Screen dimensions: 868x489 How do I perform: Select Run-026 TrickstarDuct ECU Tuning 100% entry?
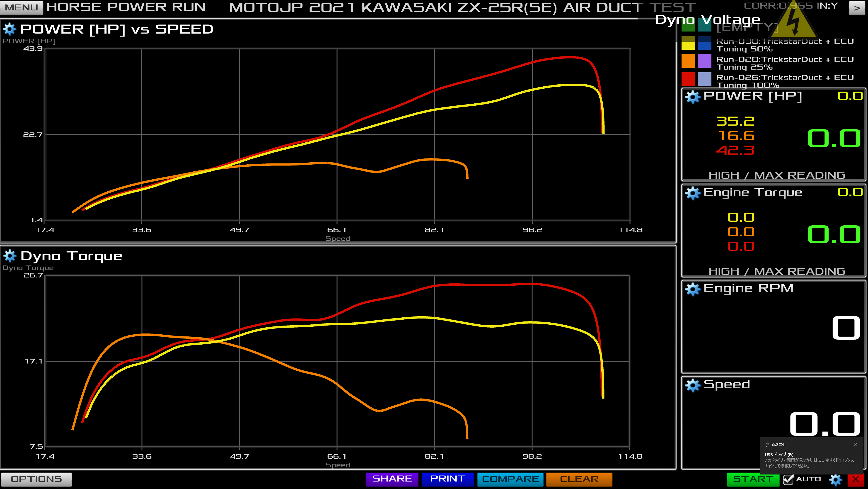point(785,81)
